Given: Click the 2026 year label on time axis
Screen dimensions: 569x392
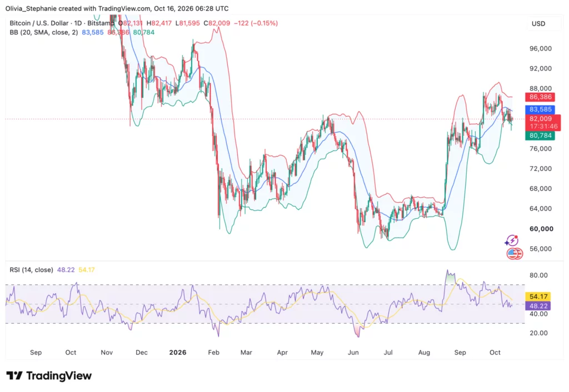Looking at the screenshot, I should (177, 353).
